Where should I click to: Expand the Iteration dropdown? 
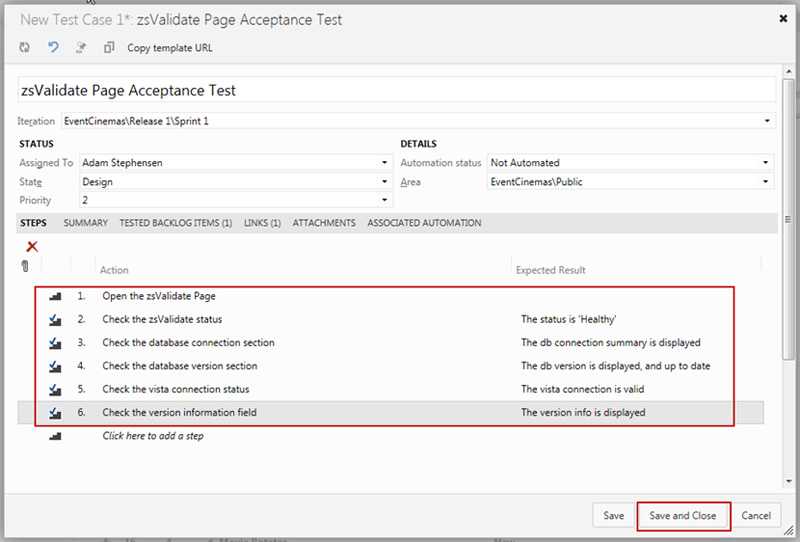(767, 121)
